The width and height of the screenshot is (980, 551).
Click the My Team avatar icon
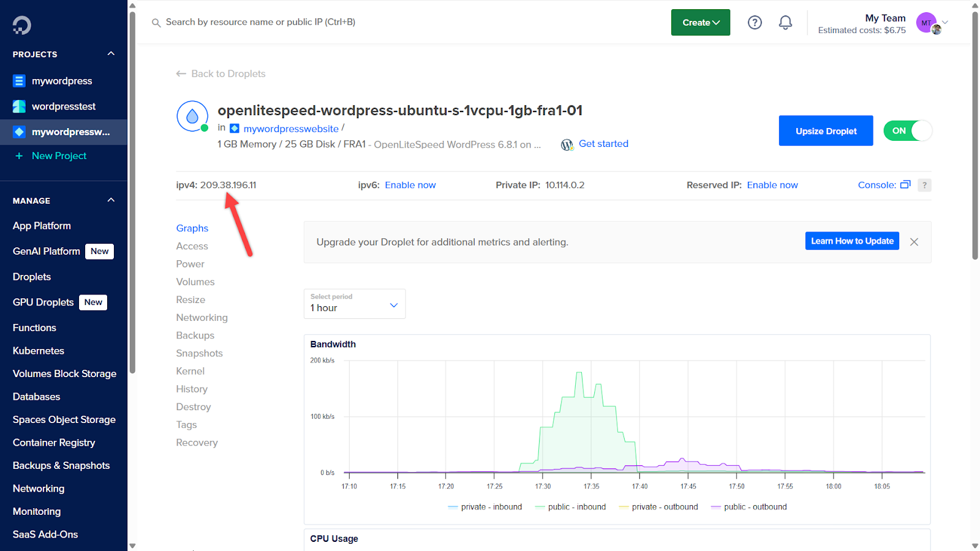pyautogui.click(x=927, y=23)
